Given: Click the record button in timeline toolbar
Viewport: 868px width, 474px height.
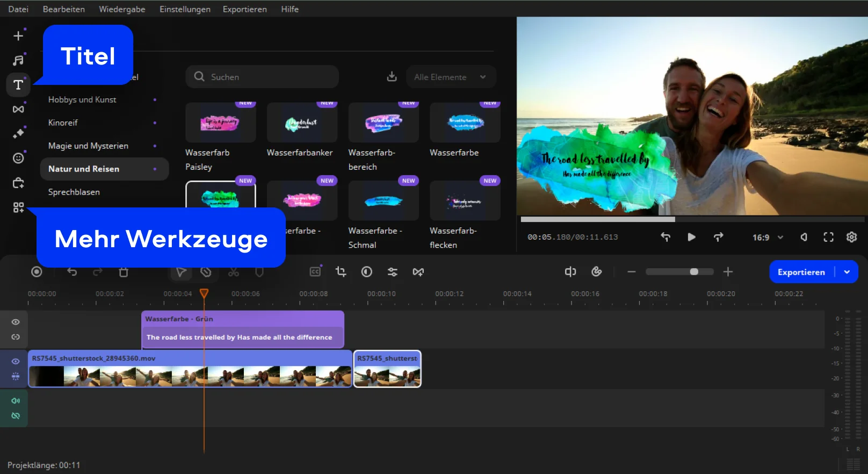Looking at the screenshot, I should point(37,272).
